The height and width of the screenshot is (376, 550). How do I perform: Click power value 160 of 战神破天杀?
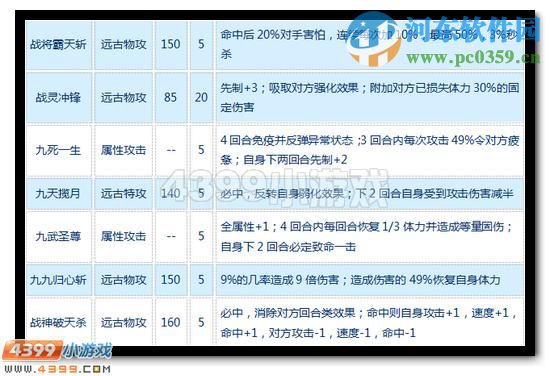pyautogui.click(x=170, y=322)
